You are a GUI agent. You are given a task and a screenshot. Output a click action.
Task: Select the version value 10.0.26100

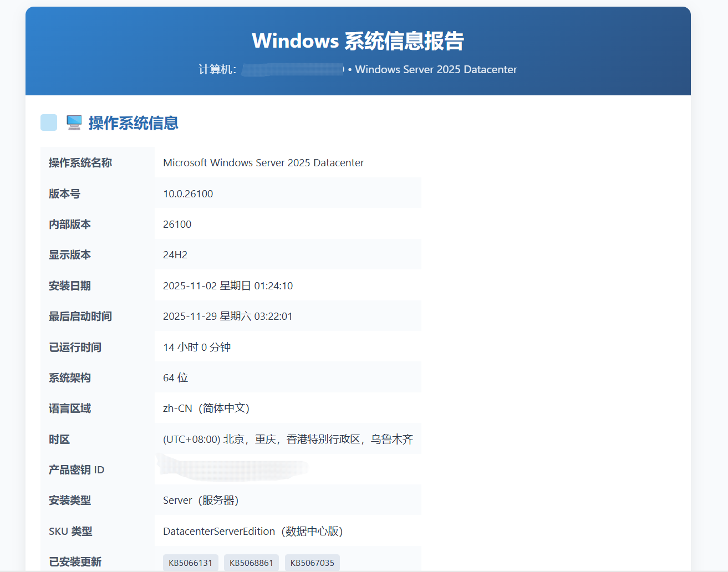pyautogui.click(x=188, y=193)
